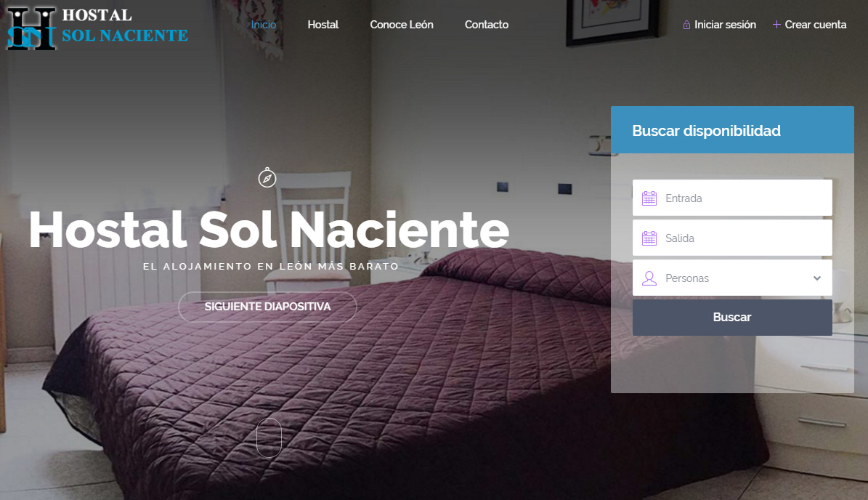Click the Salida date input field
The width and height of the screenshot is (868, 500).
pos(732,238)
